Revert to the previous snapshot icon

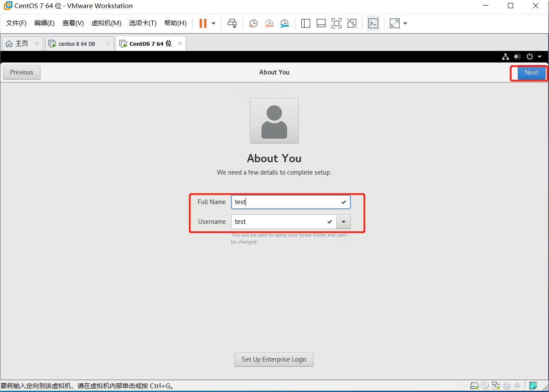point(269,23)
